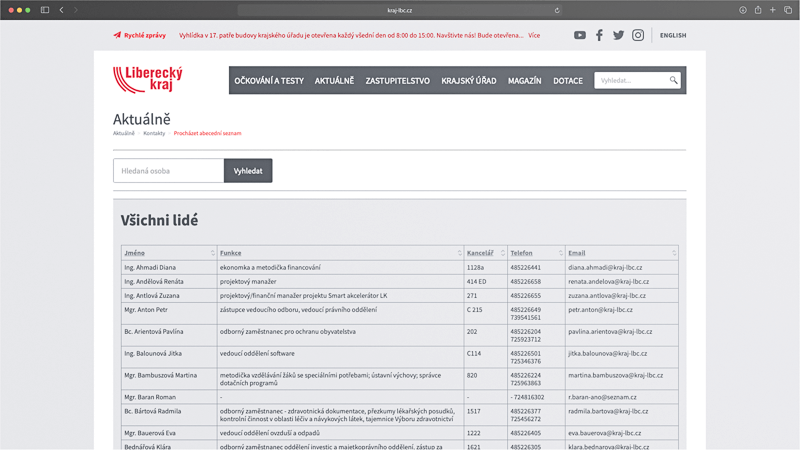Screen dimensions: 800x450
Task: Sort table by Telefon column arrows
Action: (x=561, y=253)
